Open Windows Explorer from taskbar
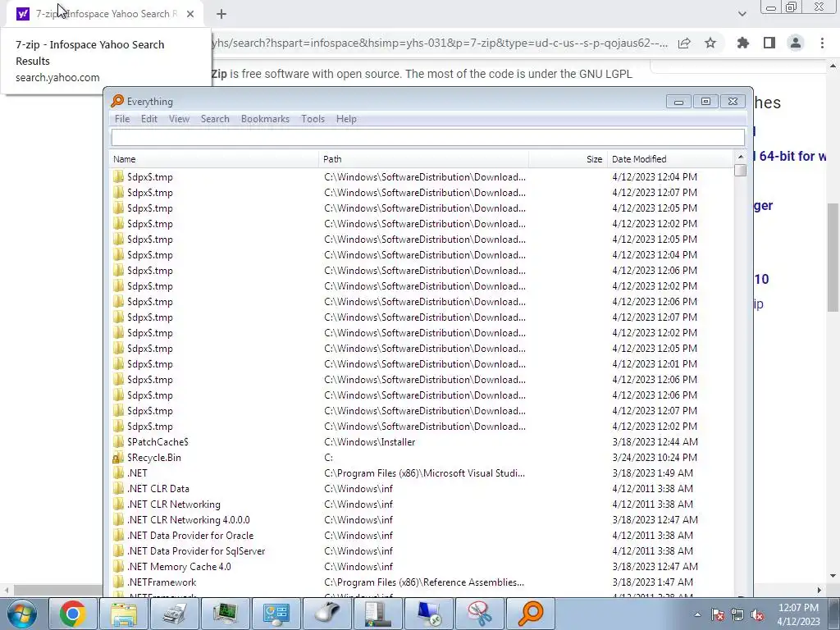The height and width of the screenshot is (630, 840). (x=124, y=614)
